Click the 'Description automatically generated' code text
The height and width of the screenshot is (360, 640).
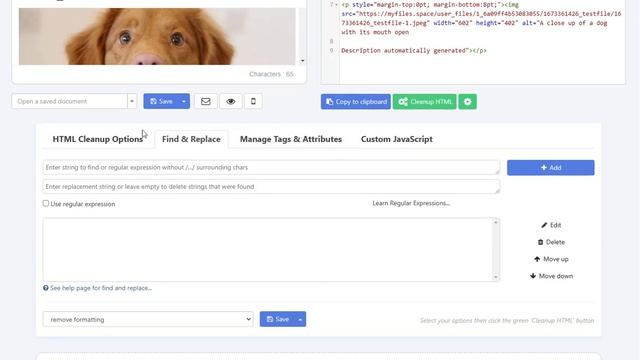coord(404,51)
